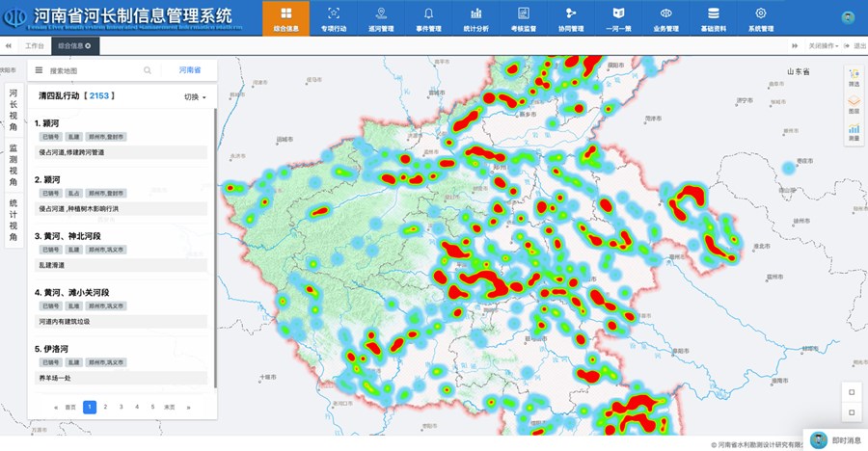The width and height of the screenshot is (868, 451).
Task: Open the 系统管理 gear icon
Action: [x=760, y=13]
